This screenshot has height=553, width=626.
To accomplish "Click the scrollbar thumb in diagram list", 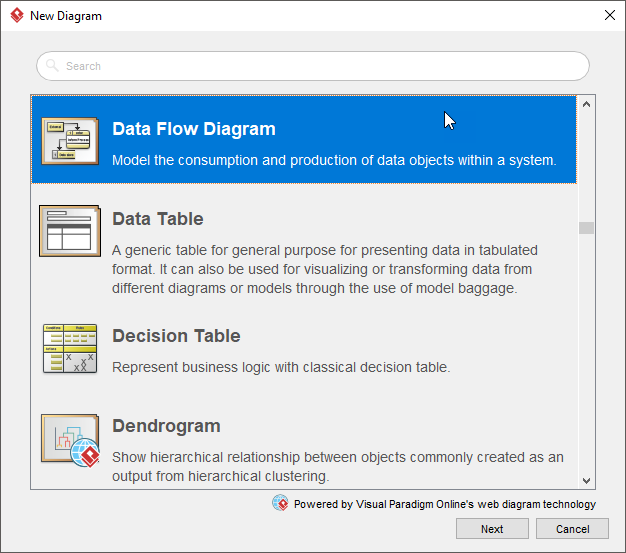I will tap(586, 228).
